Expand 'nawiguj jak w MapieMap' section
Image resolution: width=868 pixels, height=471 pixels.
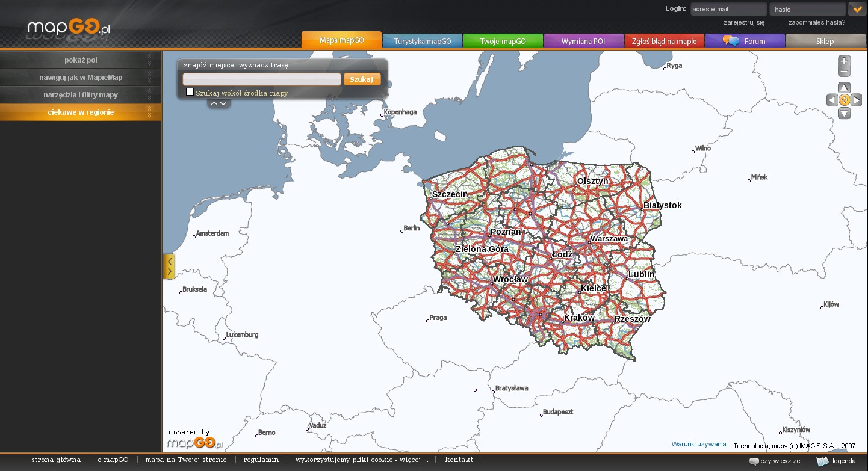(x=81, y=78)
